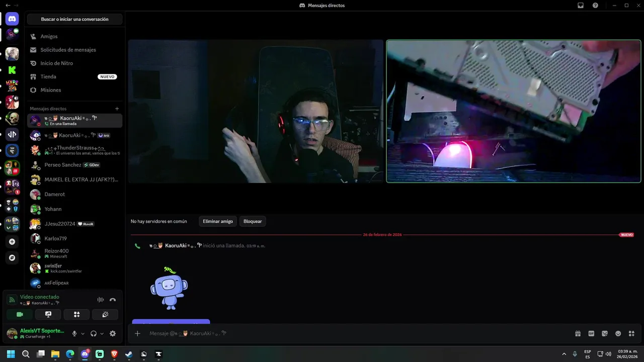Open Discord home direct messages icon

click(12, 19)
